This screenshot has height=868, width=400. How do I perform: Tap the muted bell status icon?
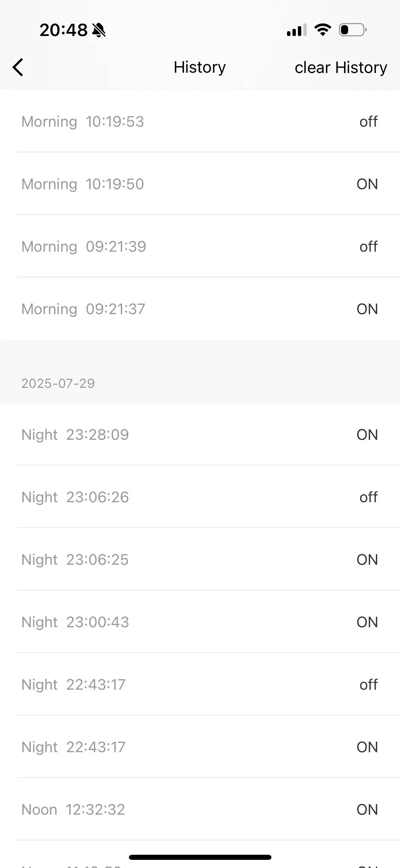[99, 30]
